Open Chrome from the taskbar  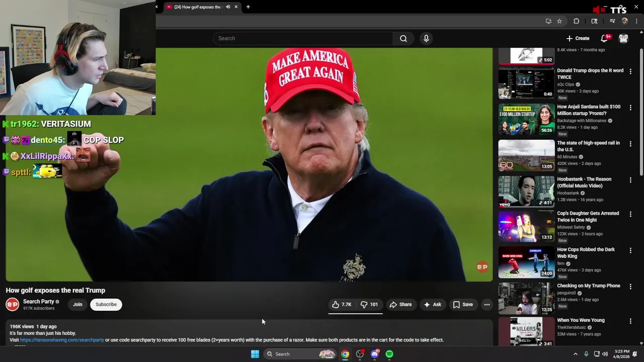click(345, 354)
